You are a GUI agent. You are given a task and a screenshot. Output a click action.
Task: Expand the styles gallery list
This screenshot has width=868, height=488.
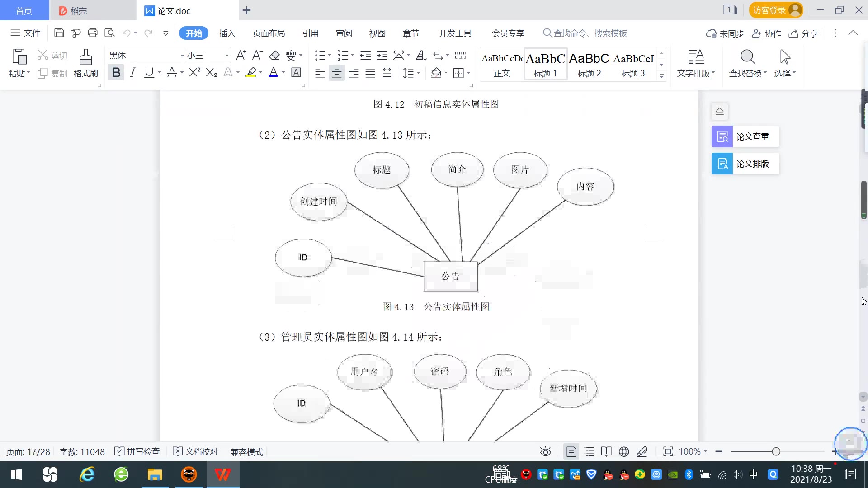tap(661, 75)
